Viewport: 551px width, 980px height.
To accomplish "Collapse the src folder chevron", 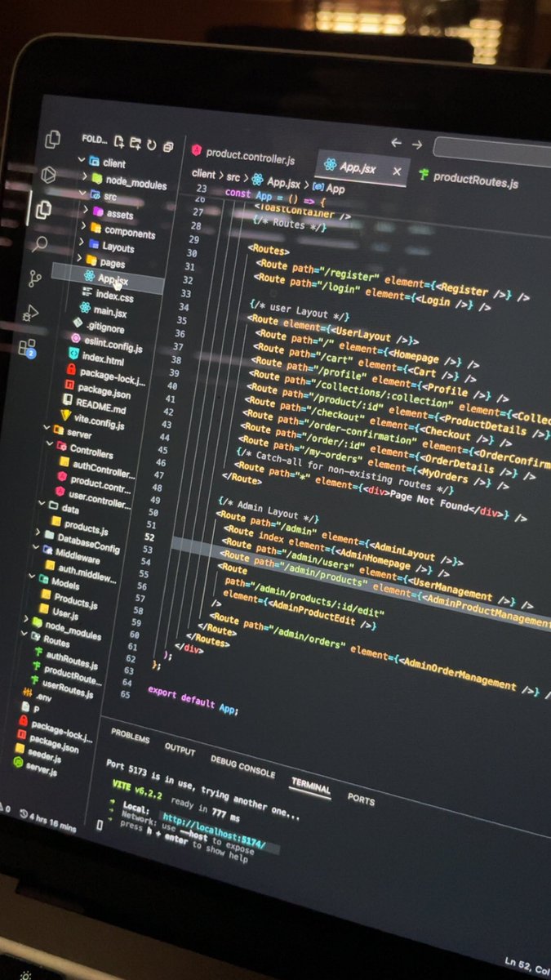I will 82,194.
